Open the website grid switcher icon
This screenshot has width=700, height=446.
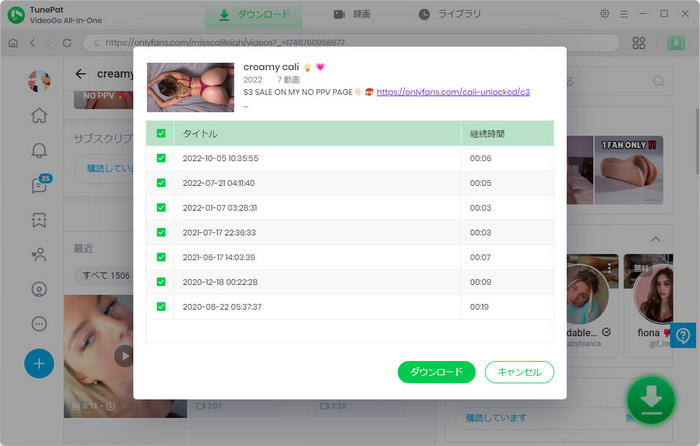click(x=639, y=43)
